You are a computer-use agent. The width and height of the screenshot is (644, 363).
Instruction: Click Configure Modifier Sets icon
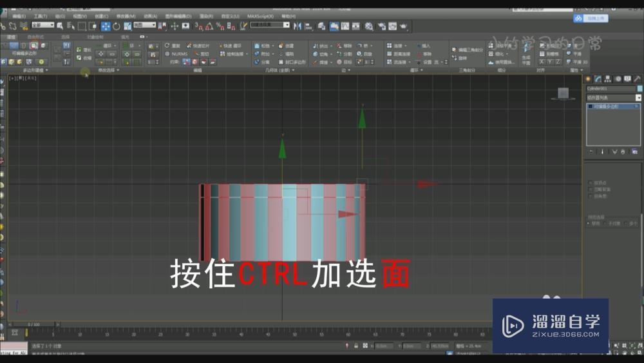tap(634, 152)
